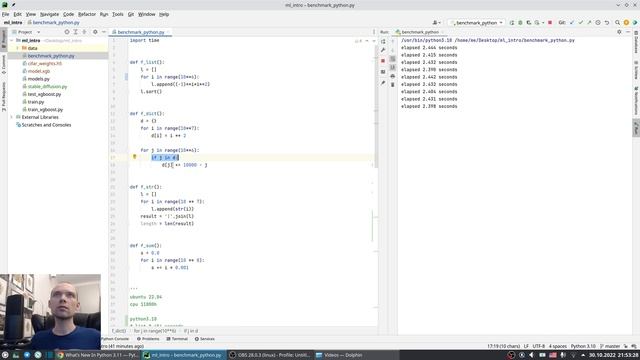
Task: Expand External Libraries node
Action: coord(12,117)
